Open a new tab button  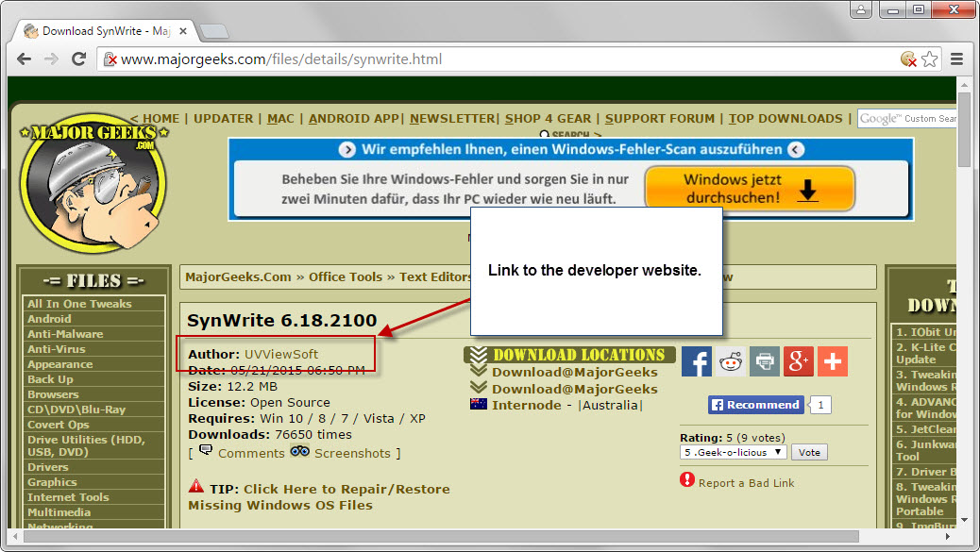(215, 30)
